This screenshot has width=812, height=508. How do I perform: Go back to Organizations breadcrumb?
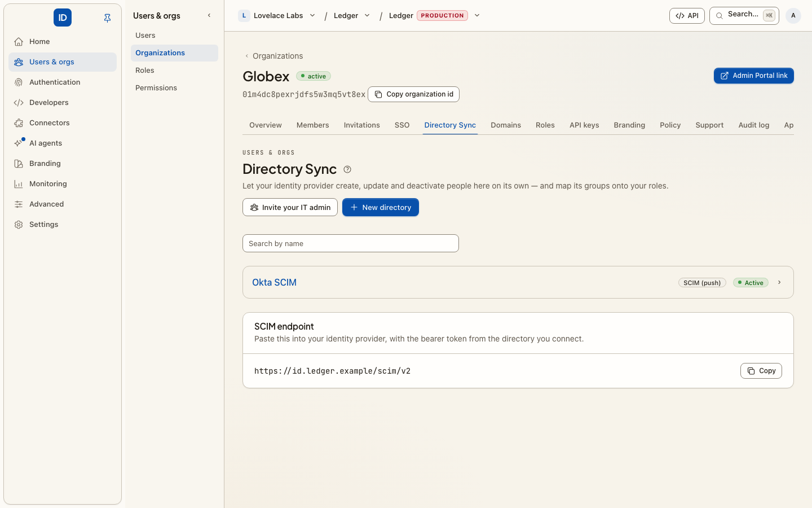click(x=274, y=56)
